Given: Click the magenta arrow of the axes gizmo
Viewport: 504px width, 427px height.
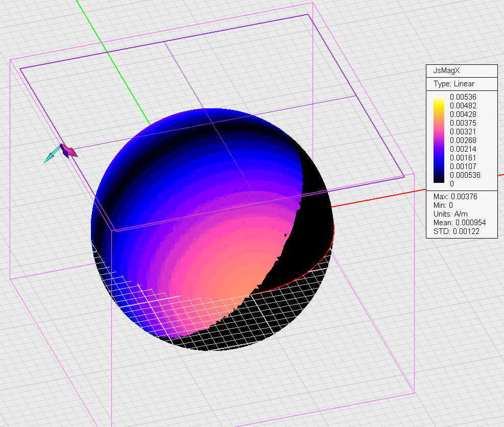Looking at the screenshot, I should [71, 152].
